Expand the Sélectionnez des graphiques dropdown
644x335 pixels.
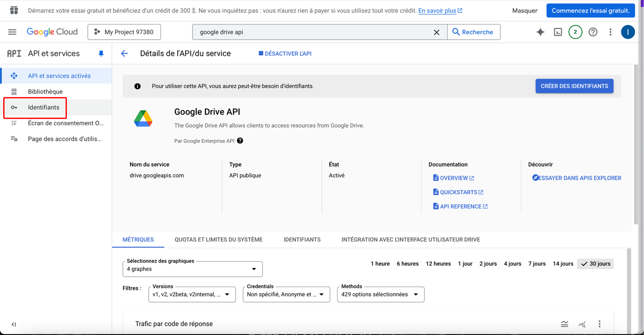(193, 269)
